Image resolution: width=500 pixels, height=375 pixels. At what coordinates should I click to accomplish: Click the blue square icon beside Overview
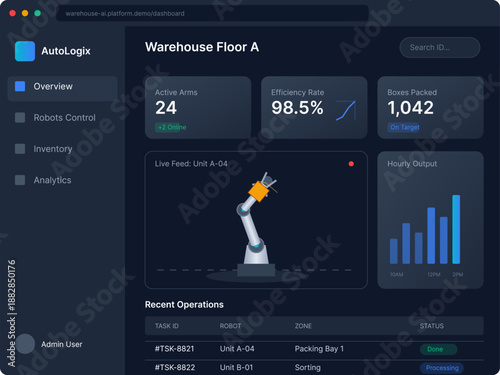click(20, 86)
